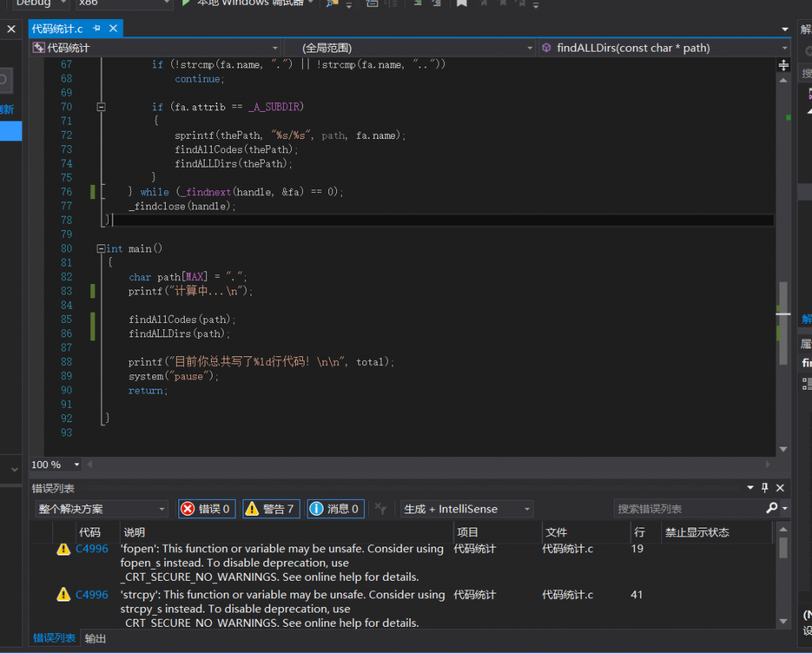This screenshot has width=812, height=653.
Task: Open C4996 link for the strcpy warning
Action: pyautogui.click(x=92, y=595)
